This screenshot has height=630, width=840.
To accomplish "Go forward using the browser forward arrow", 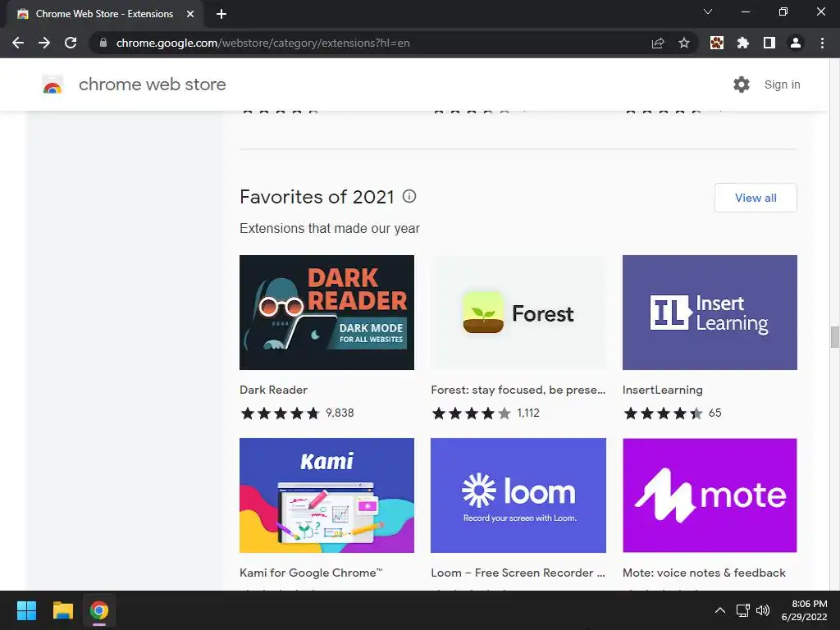I will click(x=44, y=43).
